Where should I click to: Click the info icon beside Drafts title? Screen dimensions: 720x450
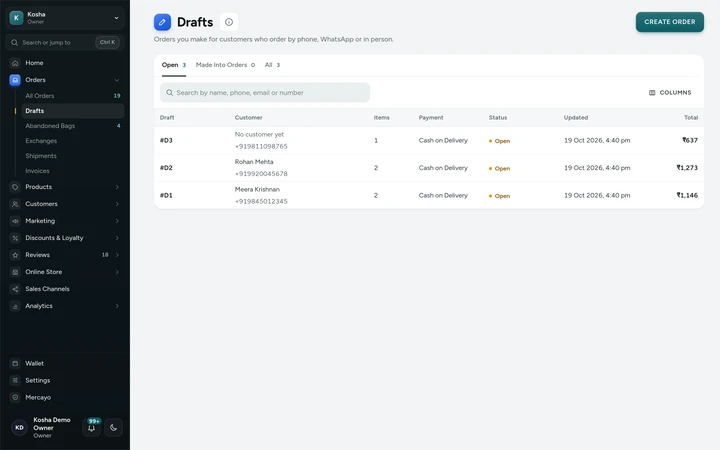[x=229, y=22]
